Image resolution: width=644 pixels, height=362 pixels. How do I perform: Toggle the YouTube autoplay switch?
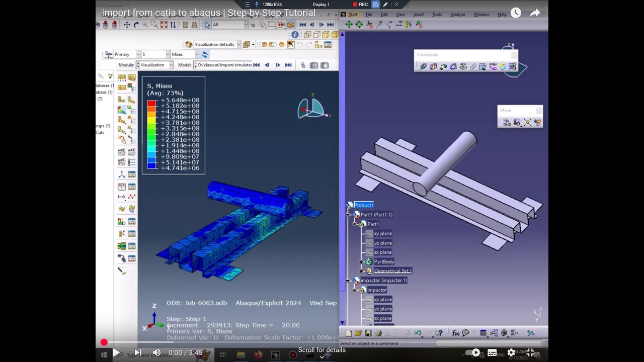tap(473, 352)
